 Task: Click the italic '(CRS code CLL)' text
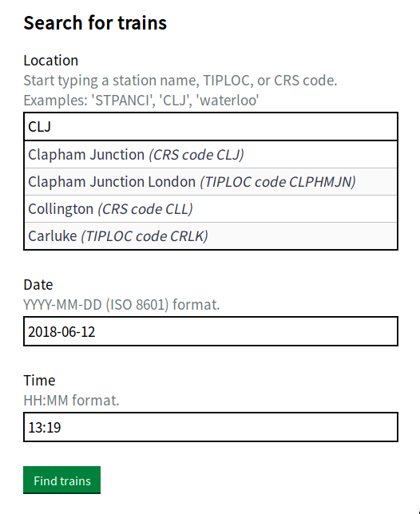[x=145, y=209]
